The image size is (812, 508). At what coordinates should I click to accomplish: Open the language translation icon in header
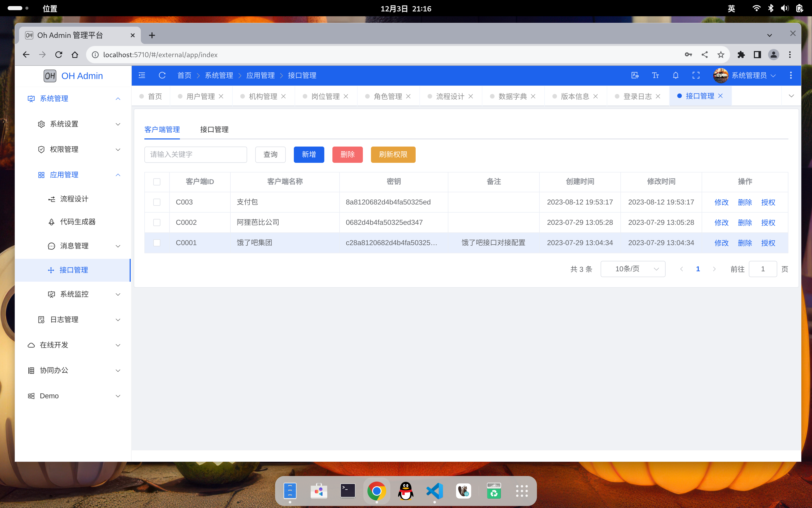coord(635,75)
